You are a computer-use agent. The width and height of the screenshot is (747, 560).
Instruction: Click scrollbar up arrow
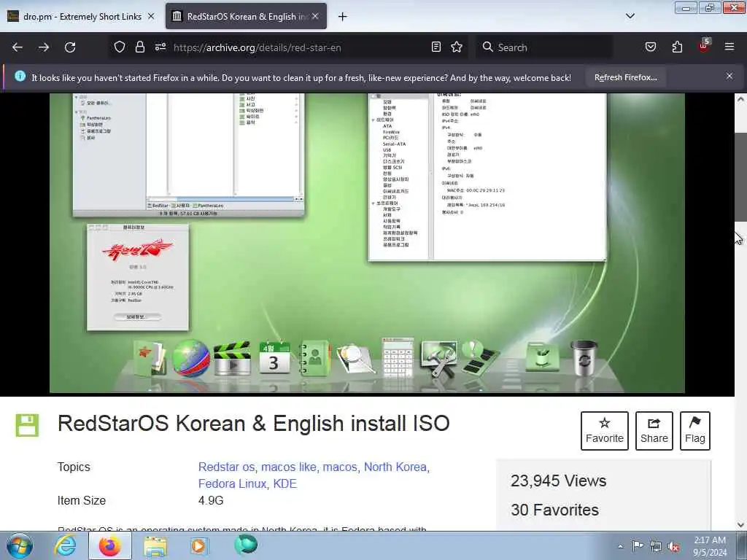[x=740, y=99]
